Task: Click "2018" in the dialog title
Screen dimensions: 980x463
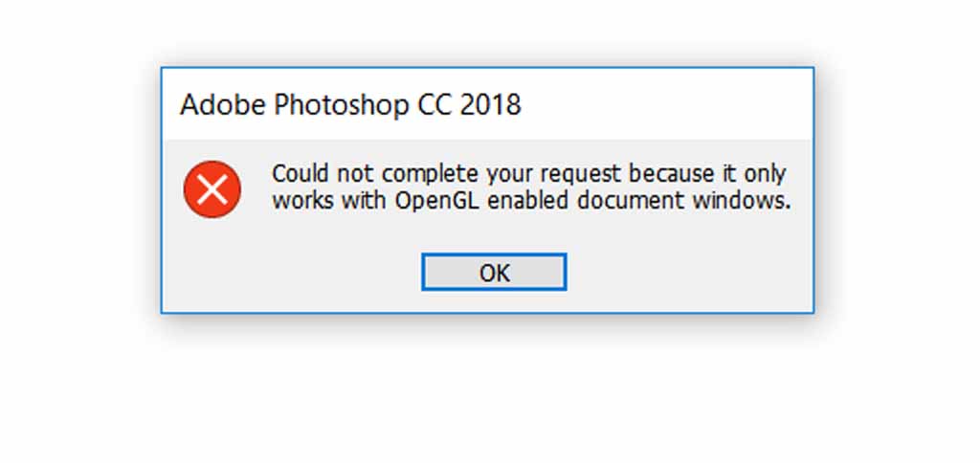Action: (490, 104)
